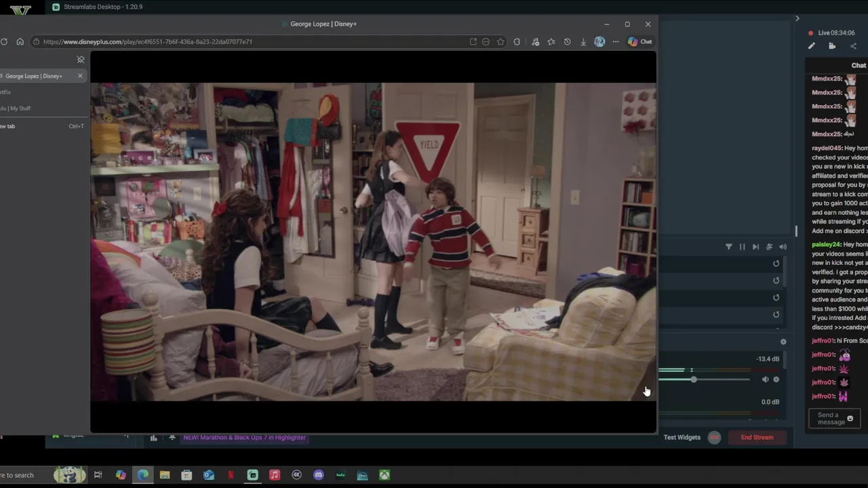Open Copilot Chat in browser
868x488 pixels.
[x=639, y=41]
